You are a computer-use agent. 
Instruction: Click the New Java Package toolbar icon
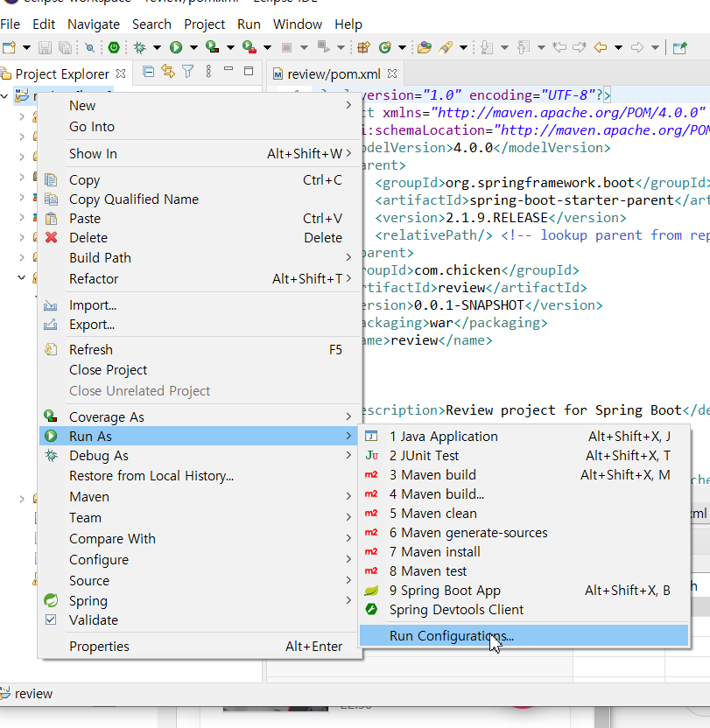tap(364, 47)
